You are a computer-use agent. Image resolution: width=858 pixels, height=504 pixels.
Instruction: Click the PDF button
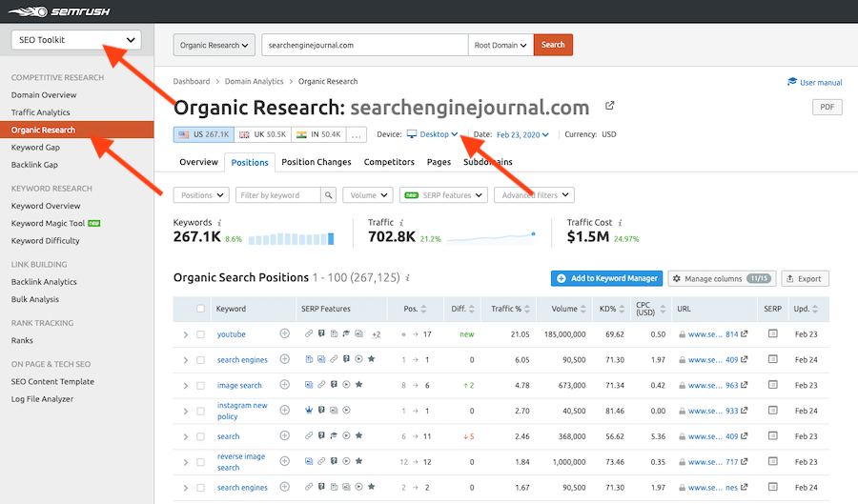point(827,107)
